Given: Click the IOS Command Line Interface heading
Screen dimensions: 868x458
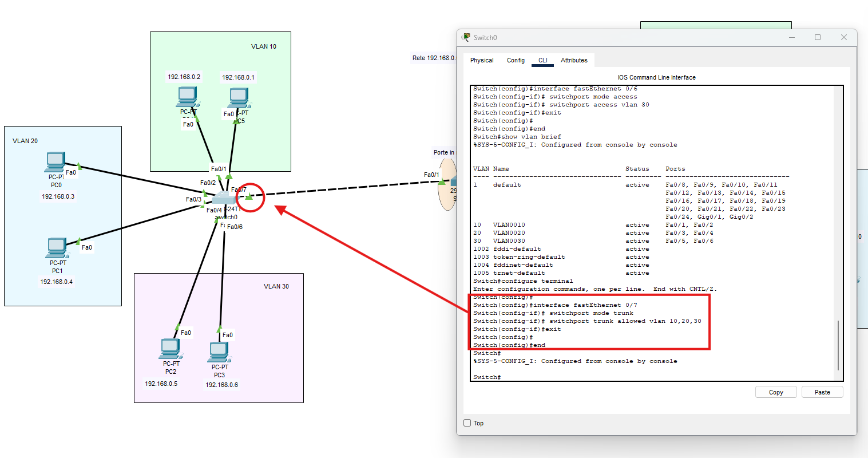Looking at the screenshot, I should click(657, 77).
